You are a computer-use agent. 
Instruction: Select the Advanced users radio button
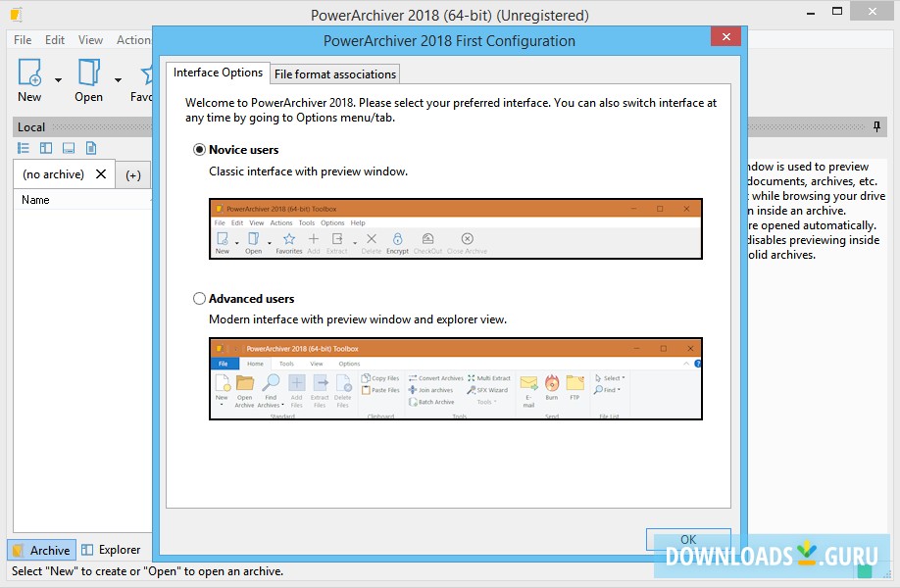click(199, 298)
